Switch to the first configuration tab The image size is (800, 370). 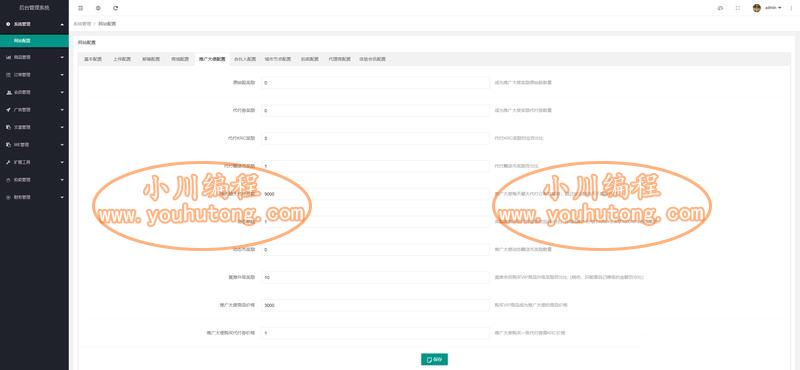(93, 59)
